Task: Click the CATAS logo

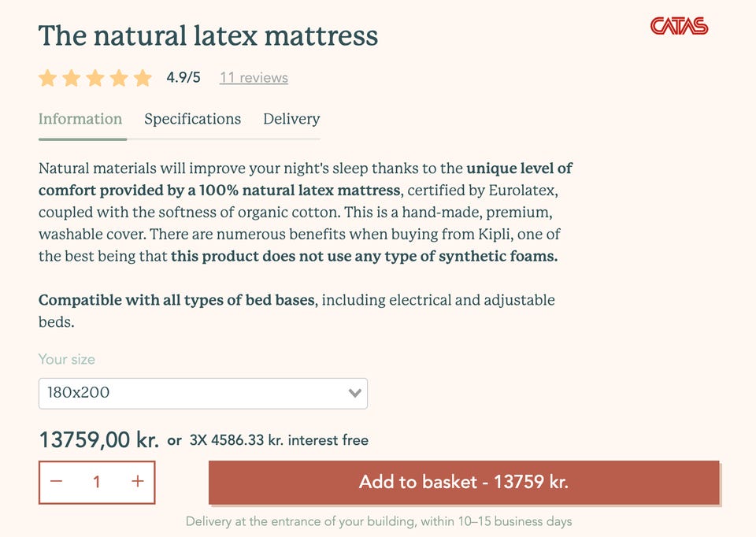Action: pos(679,27)
